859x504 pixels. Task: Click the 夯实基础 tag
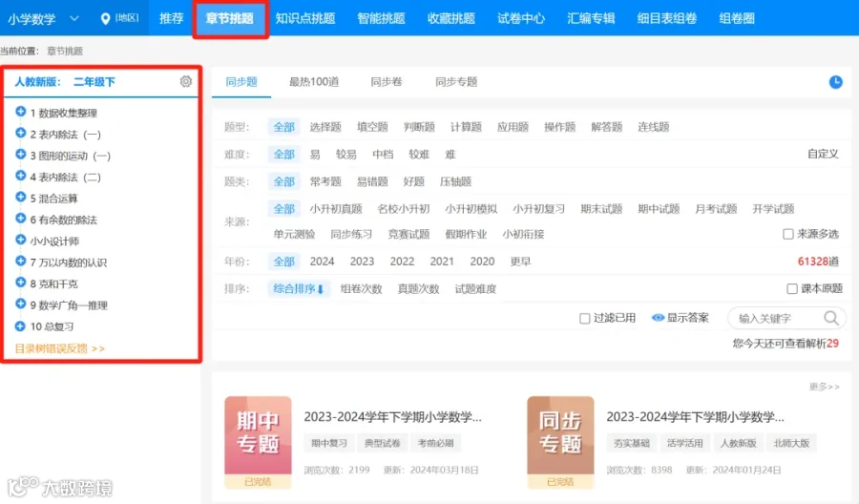pos(632,443)
